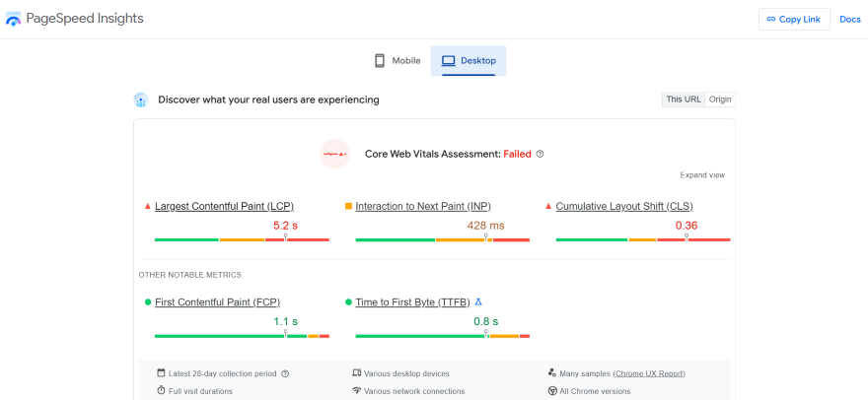The width and height of the screenshot is (868, 400).
Task: Click the green circle beside TTFB
Action: point(348,302)
